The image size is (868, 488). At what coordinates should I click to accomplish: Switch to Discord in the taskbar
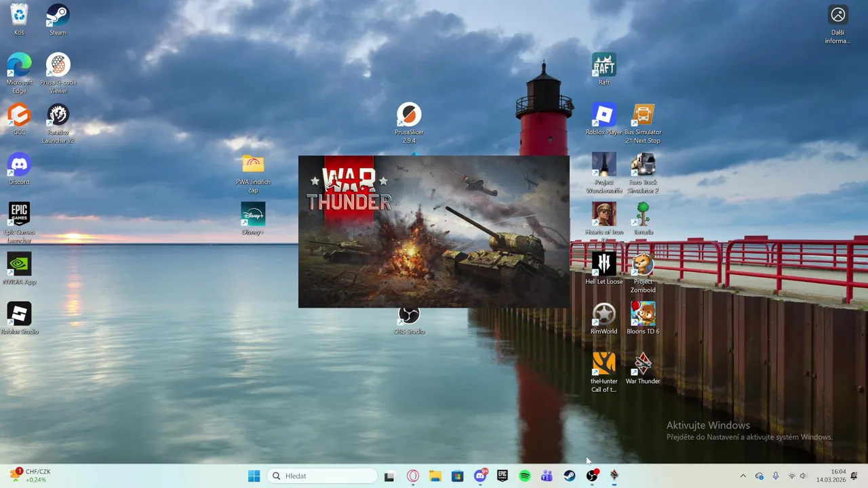(x=480, y=476)
